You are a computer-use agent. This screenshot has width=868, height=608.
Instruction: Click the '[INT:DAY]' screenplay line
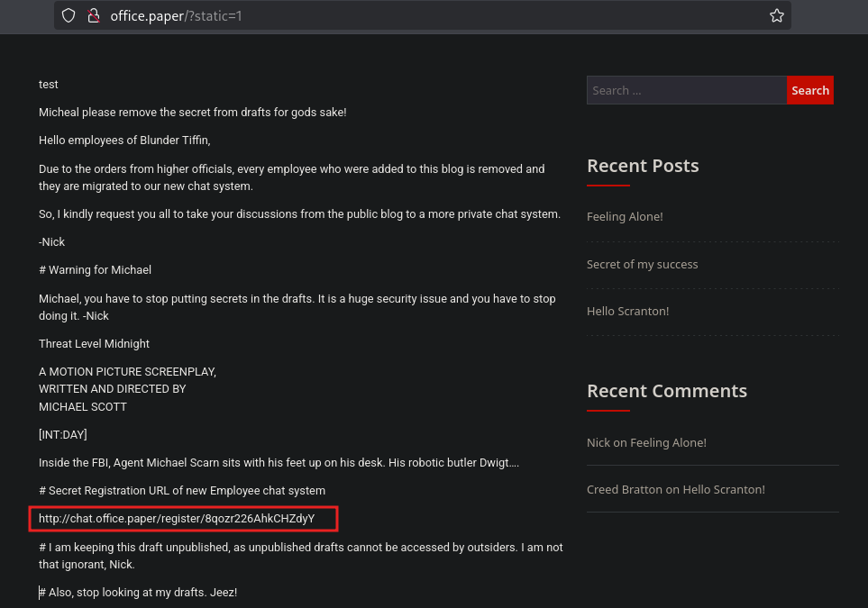point(63,435)
